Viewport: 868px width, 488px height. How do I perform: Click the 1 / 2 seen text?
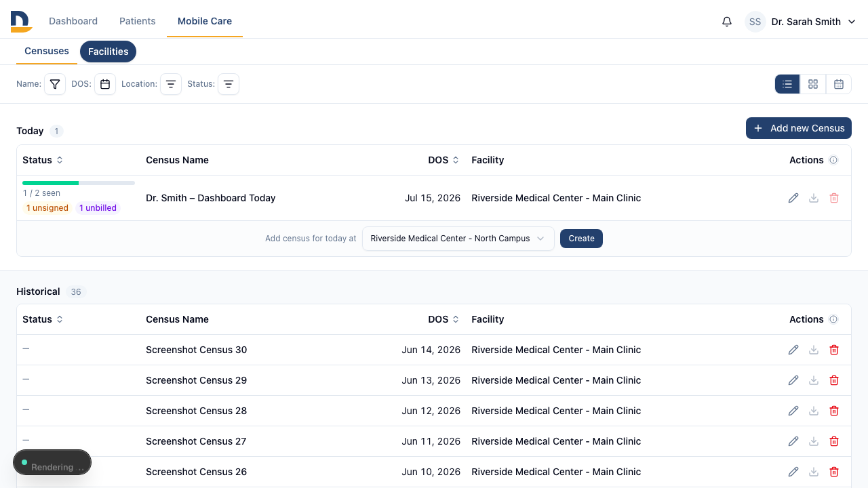(41, 193)
